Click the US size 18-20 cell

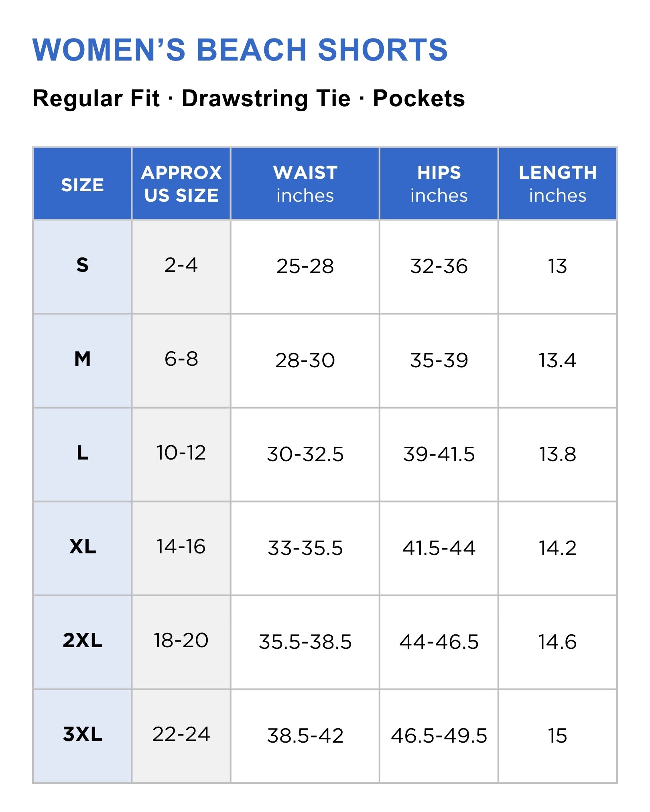181,642
